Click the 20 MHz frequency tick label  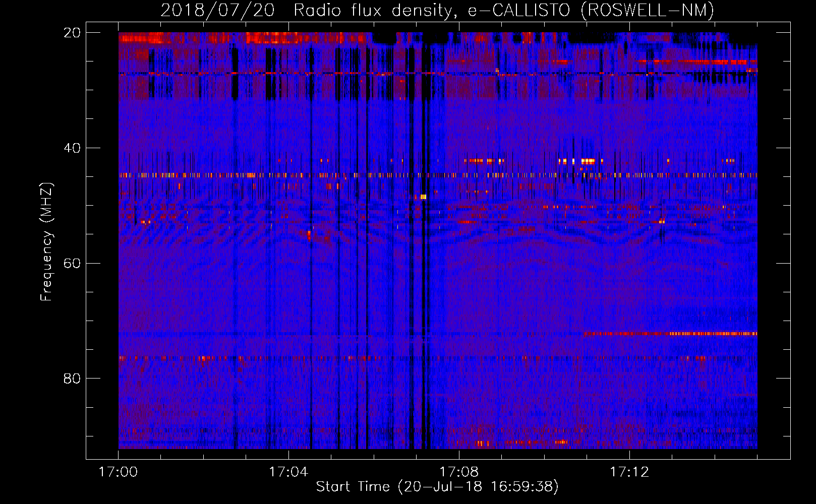click(x=72, y=33)
